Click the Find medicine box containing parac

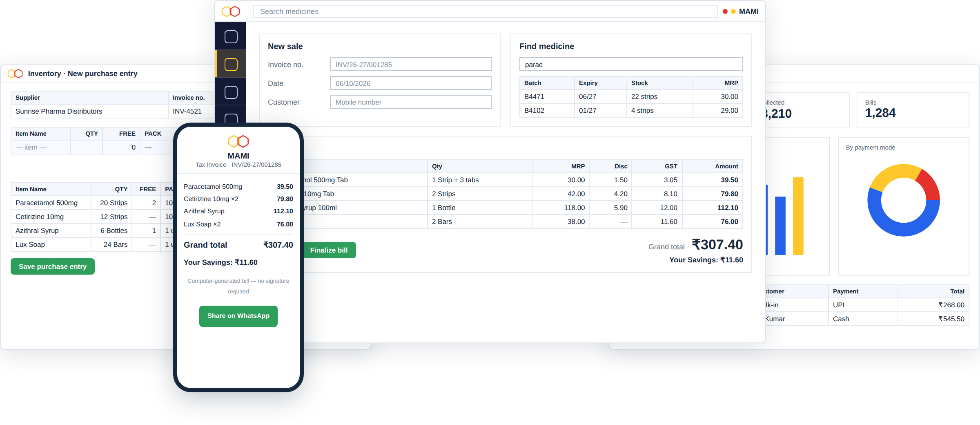click(631, 65)
